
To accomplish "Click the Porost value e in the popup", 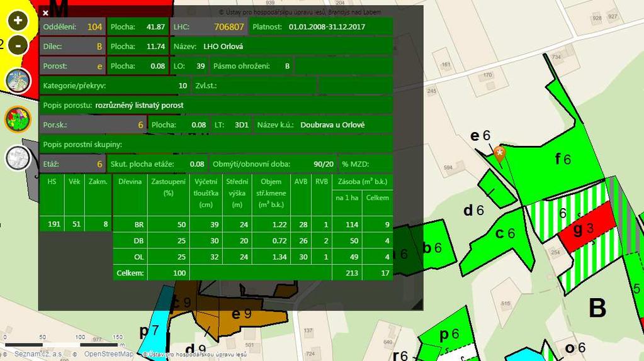I will [x=99, y=67].
